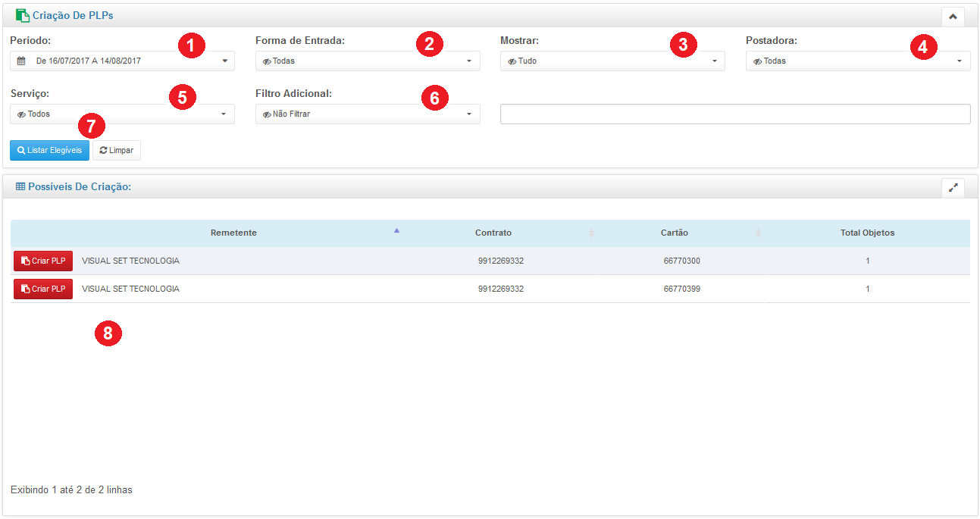Viewport: 980px width, 519px height.
Task: Click the green PLP document icon in header
Action: 22,15
